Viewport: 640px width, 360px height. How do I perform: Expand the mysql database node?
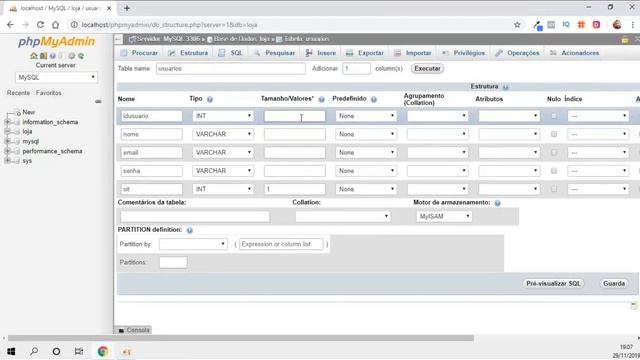point(7,141)
